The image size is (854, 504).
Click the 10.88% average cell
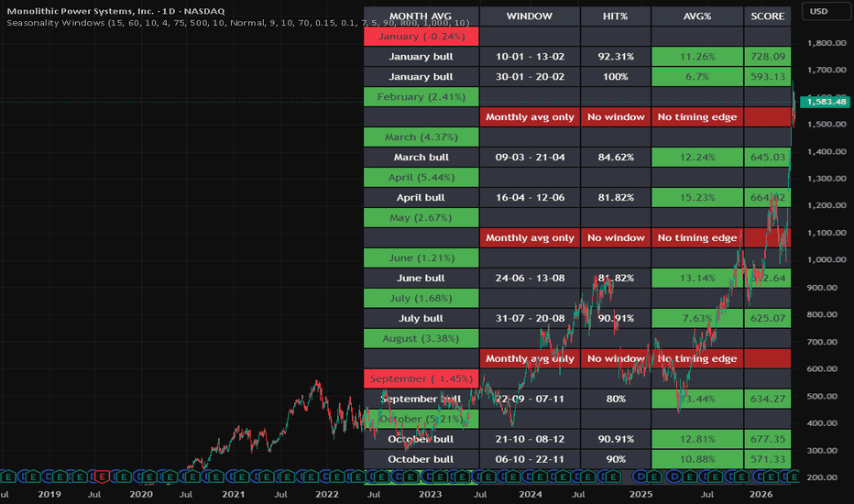point(697,460)
